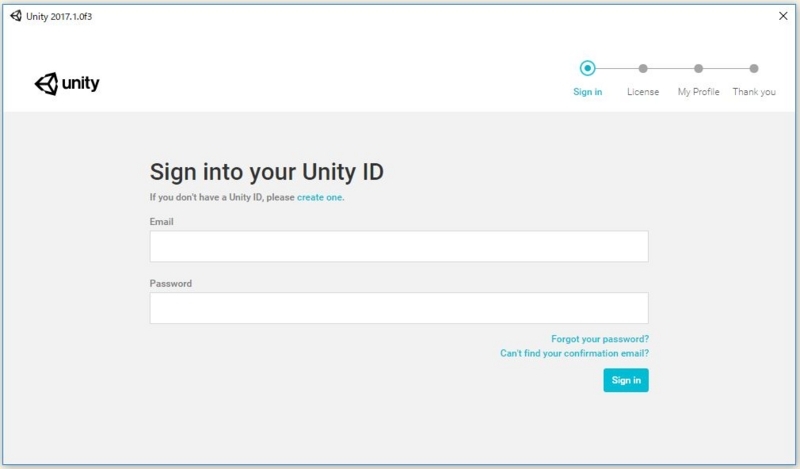Click the unity wordmark text
The height and width of the screenshot is (469, 800).
(81, 83)
